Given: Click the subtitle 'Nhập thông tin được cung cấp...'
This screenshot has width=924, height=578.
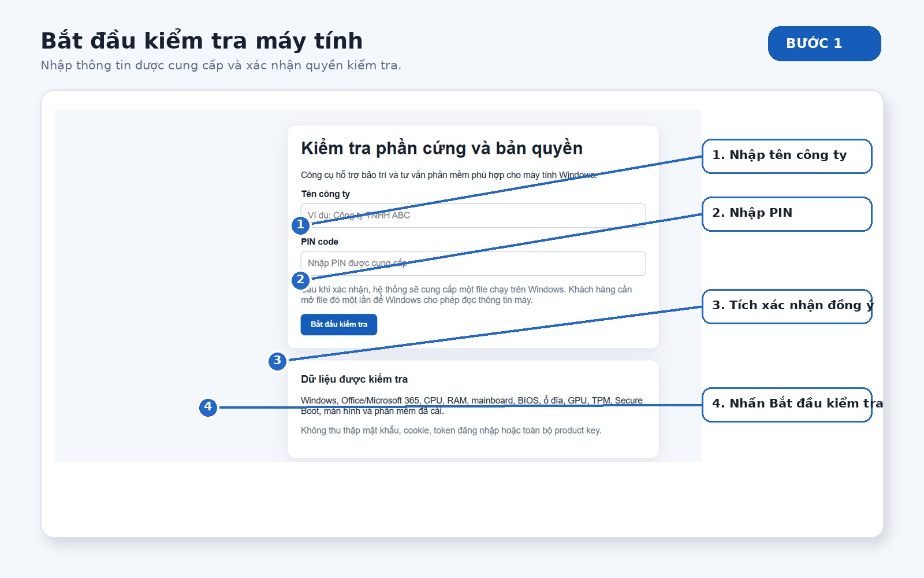Looking at the screenshot, I should (221, 65).
